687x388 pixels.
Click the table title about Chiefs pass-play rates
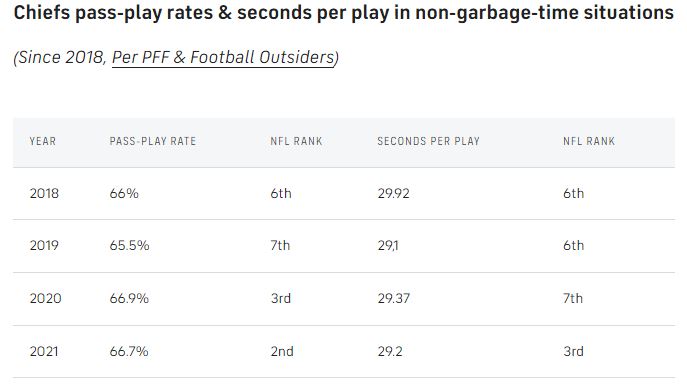click(344, 13)
